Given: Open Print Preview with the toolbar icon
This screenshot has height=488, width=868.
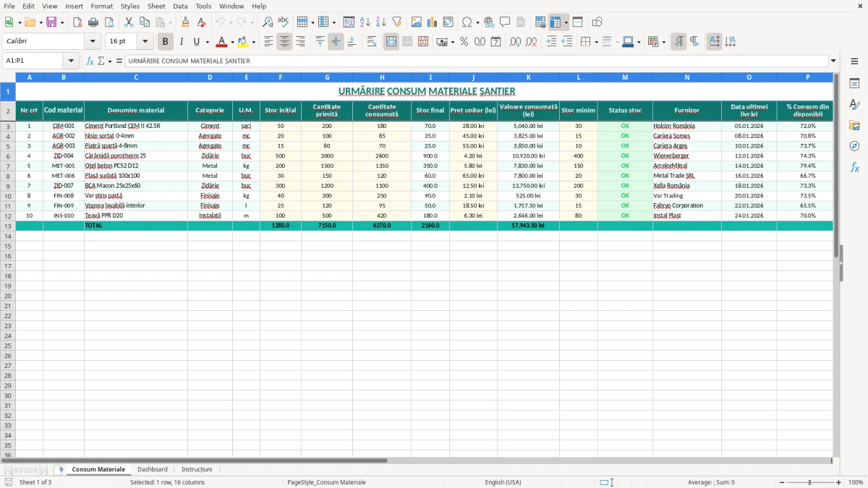Looking at the screenshot, I should coord(109,22).
